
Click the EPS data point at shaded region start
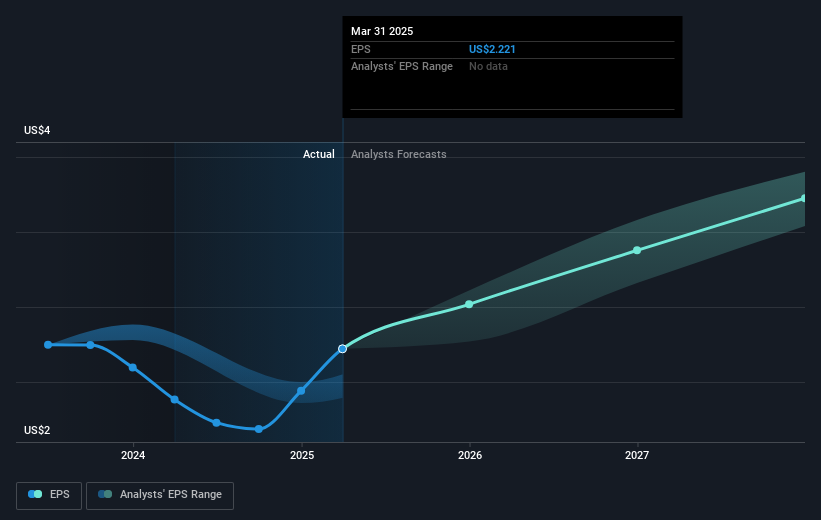(x=175, y=400)
